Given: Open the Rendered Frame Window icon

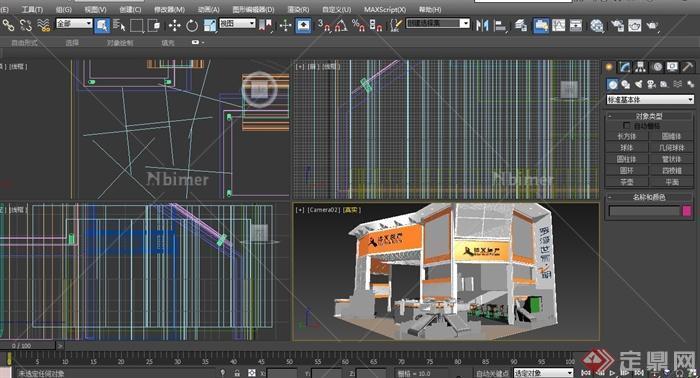Looking at the screenshot, I should (634, 25).
